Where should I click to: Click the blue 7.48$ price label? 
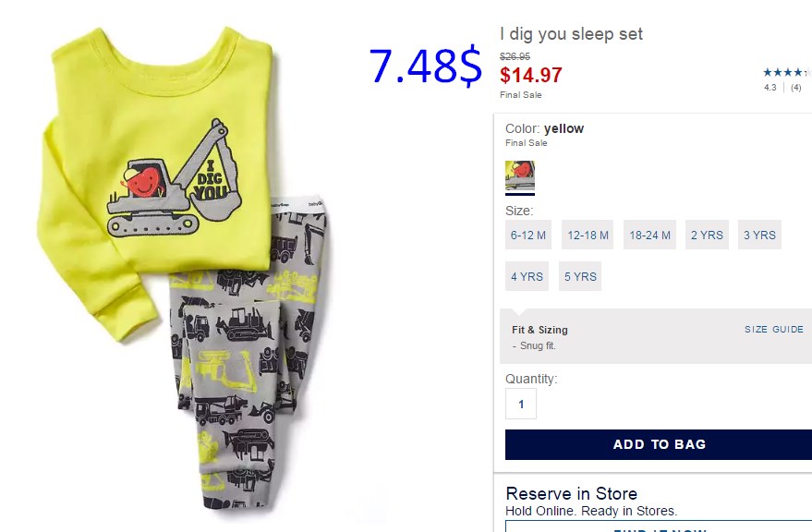[x=426, y=66]
